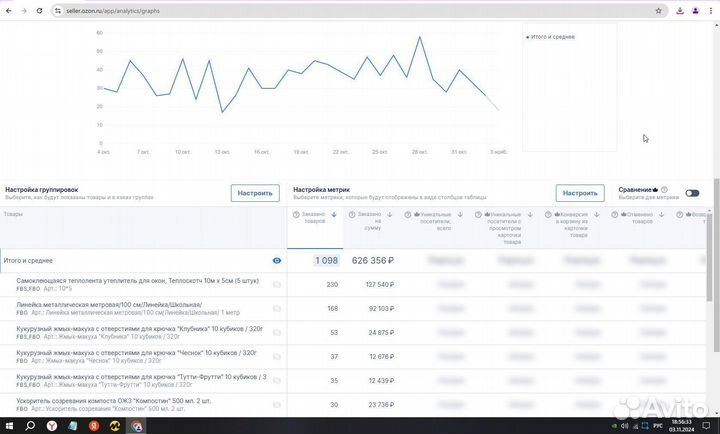
Task: Click the browser profile avatar icon
Action: click(695, 10)
